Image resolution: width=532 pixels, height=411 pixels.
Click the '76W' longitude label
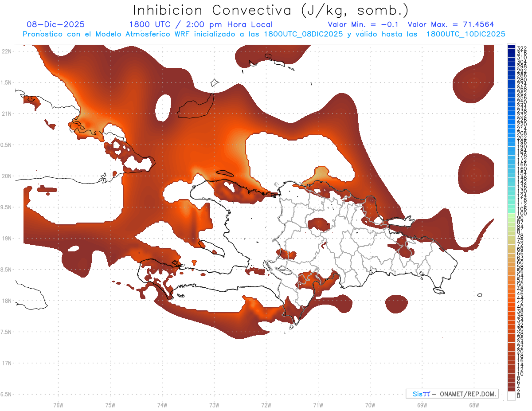pos(59,405)
